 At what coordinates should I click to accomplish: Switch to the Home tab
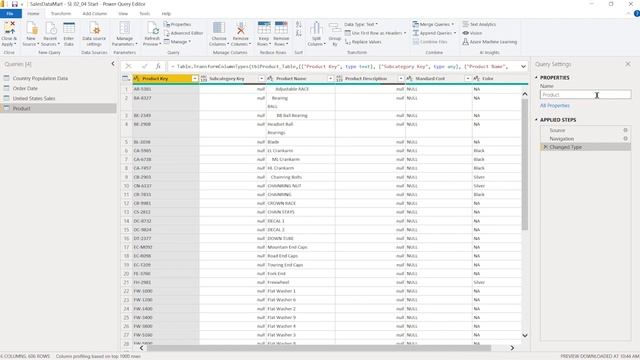coord(33,13)
